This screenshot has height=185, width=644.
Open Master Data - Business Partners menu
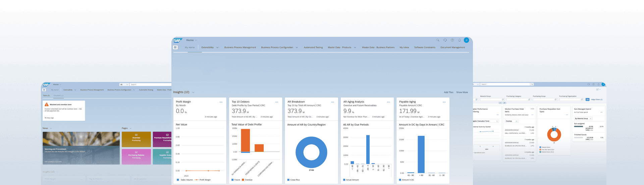[x=378, y=48]
